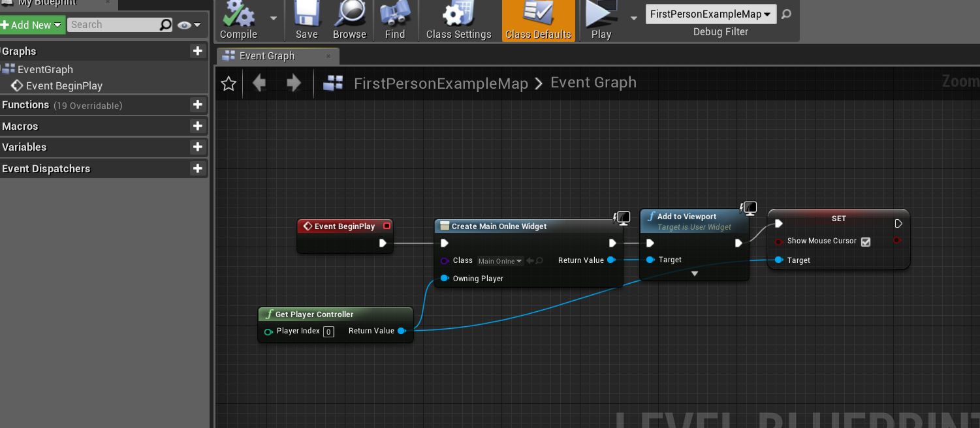980x428 pixels.
Task: Click the star to bookmark the Event Graph
Action: click(227, 83)
